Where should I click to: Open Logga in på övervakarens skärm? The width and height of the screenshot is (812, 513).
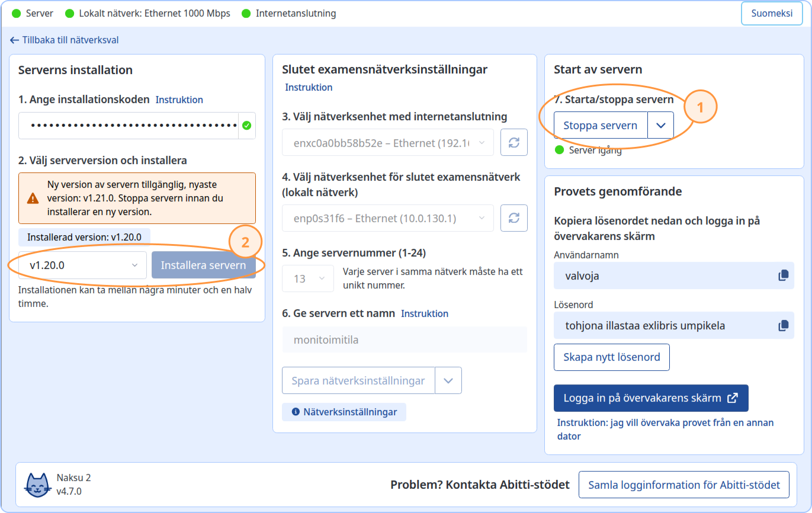[x=650, y=398]
